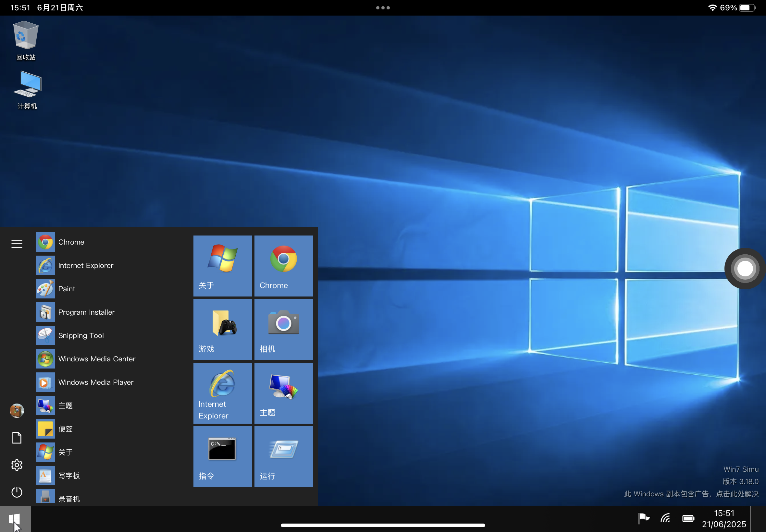Open the 计算机 desktop icon
Image resolution: width=766 pixels, height=532 pixels.
(x=27, y=90)
